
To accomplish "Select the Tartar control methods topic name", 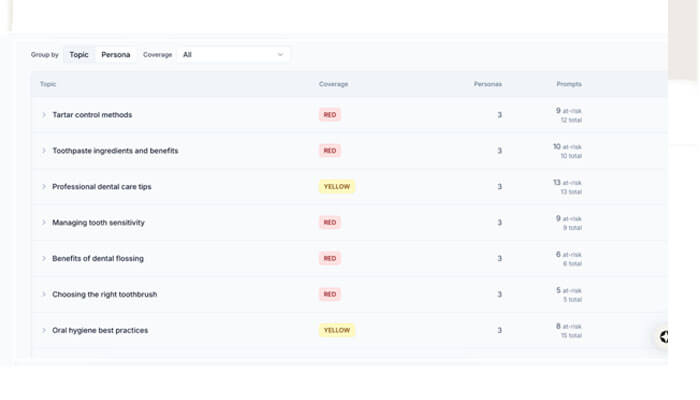I will [x=92, y=115].
